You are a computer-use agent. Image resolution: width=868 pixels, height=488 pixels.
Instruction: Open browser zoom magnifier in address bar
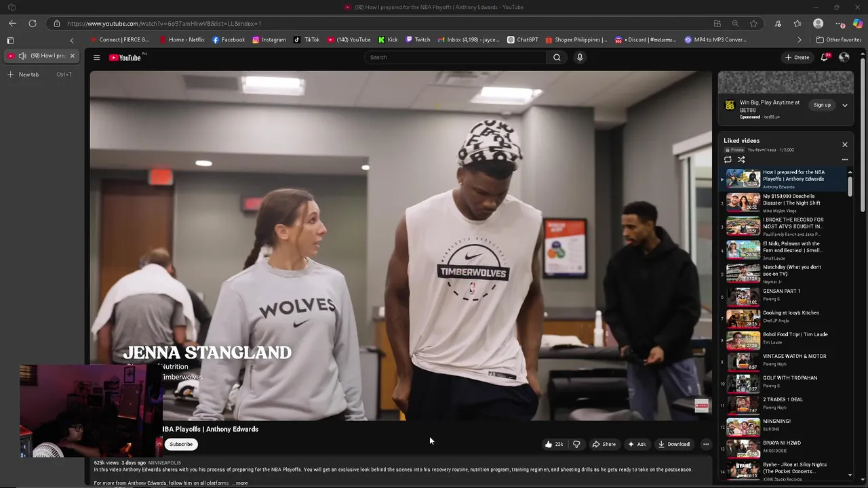pyautogui.click(x=735, y=24)
